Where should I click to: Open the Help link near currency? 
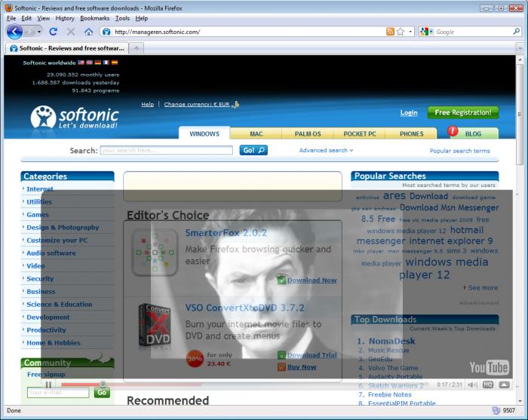pos(148,104)
